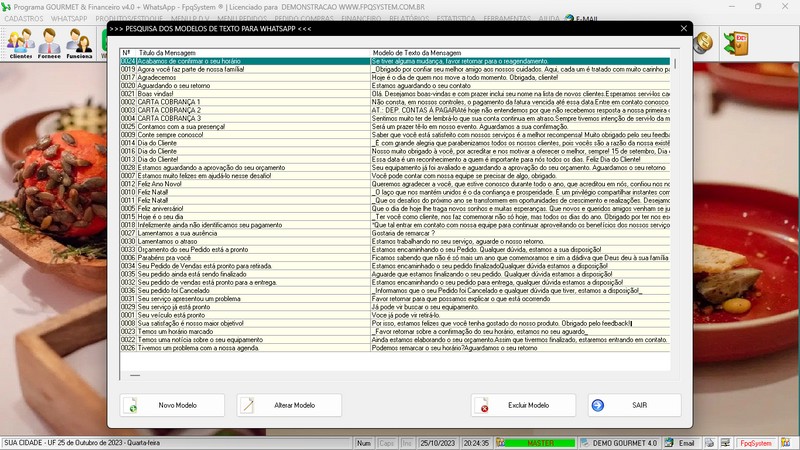Click the MASTER user icon in status bar

coord(501,443)
